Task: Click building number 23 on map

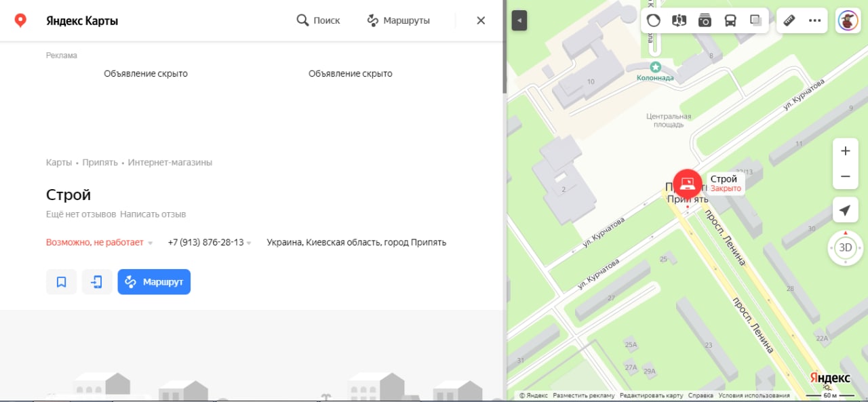Action: (x=709, y=346)
